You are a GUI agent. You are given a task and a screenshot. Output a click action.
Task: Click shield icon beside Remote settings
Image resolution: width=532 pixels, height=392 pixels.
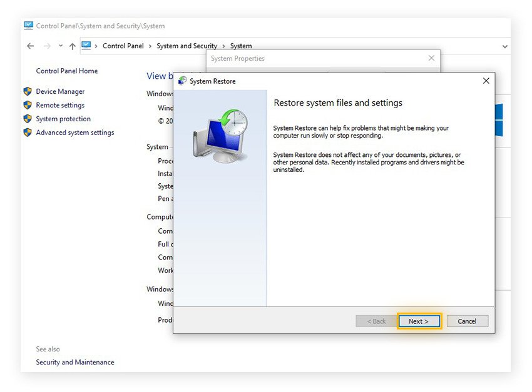point(28,105)
